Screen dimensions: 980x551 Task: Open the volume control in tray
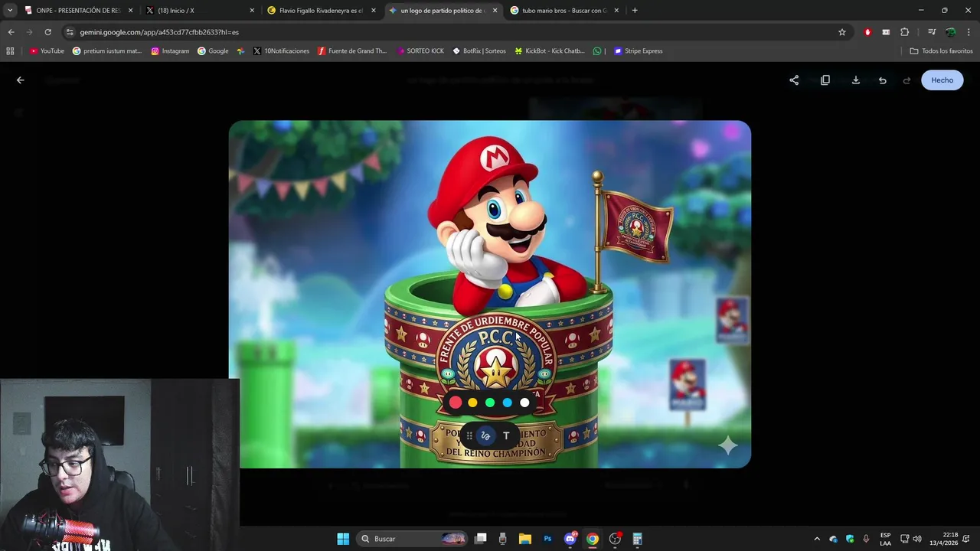pos(917,539)
